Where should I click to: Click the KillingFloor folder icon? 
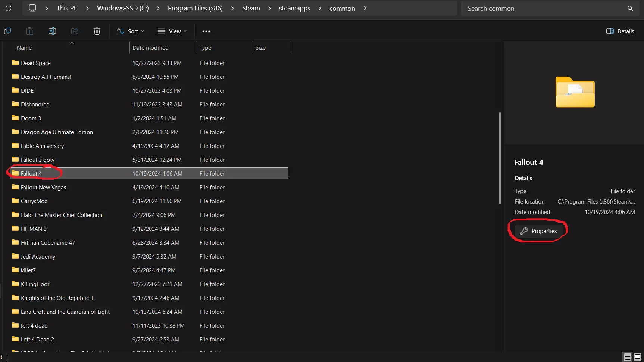(15, 284)
